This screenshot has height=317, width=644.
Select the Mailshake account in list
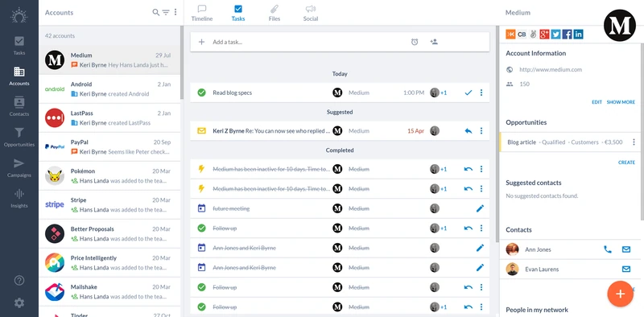pos(109,291)
